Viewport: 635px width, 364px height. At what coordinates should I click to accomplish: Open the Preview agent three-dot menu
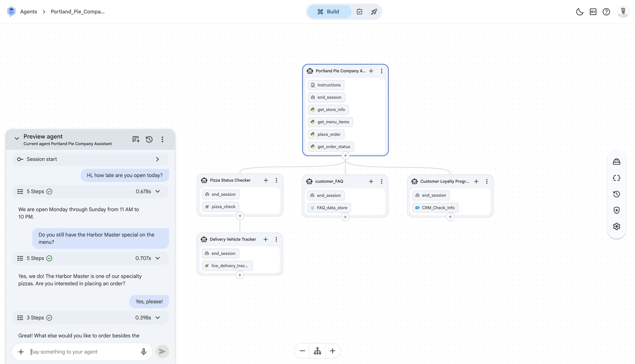(162, 139)
